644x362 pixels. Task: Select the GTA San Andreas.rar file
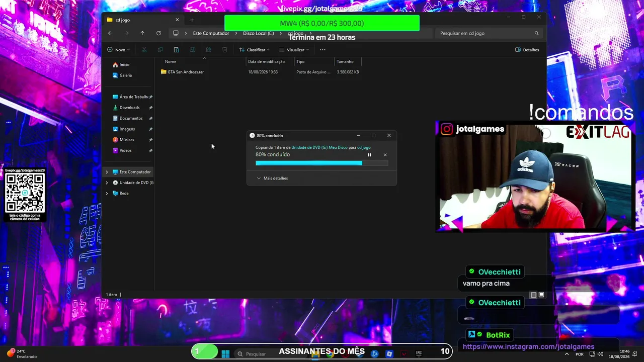(x=182, y=72)
